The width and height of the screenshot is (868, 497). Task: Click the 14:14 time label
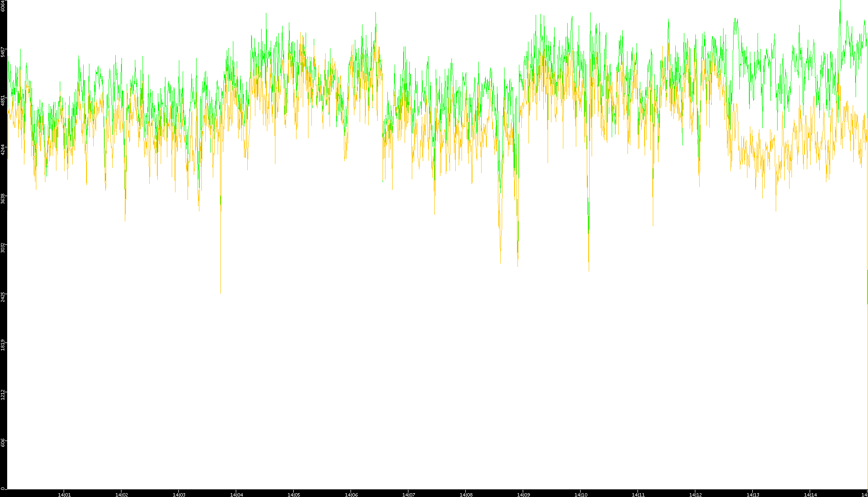coord(810,495)
